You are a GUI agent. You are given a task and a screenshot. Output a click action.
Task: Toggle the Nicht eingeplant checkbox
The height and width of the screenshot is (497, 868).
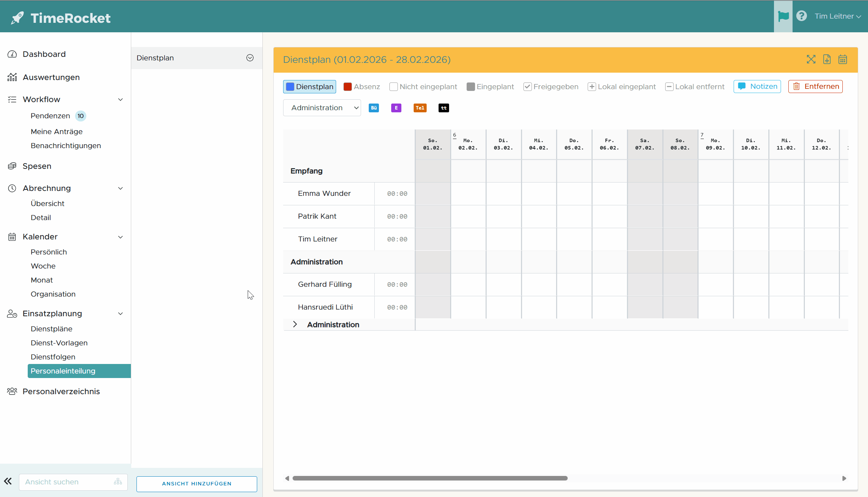tap(393, 87)
